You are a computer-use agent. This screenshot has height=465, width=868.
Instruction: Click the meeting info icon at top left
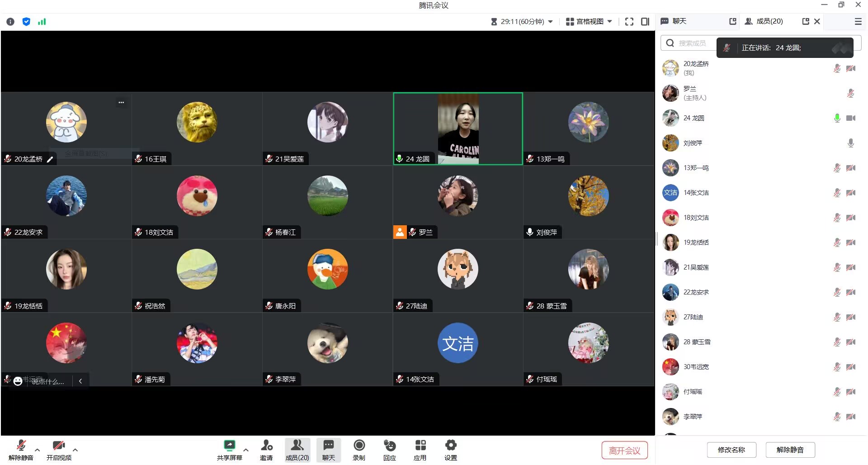(x=10, y=22)
